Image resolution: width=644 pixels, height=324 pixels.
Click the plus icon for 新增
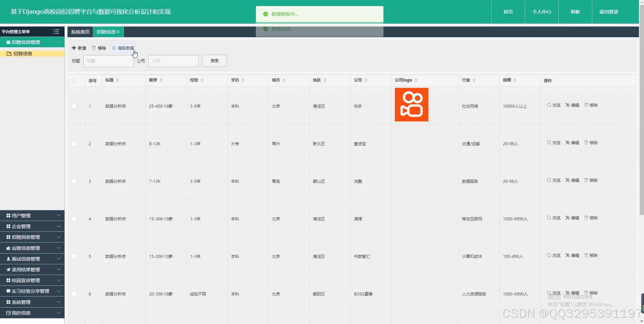(74, 48)
